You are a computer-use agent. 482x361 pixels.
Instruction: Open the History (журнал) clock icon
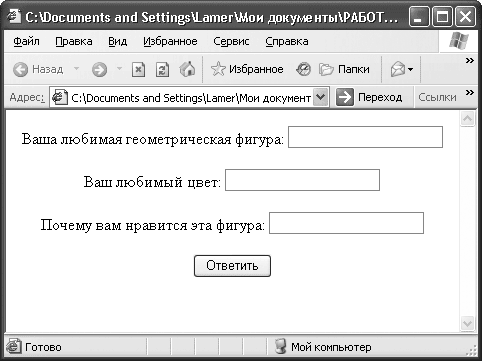(x=303, y=69)
